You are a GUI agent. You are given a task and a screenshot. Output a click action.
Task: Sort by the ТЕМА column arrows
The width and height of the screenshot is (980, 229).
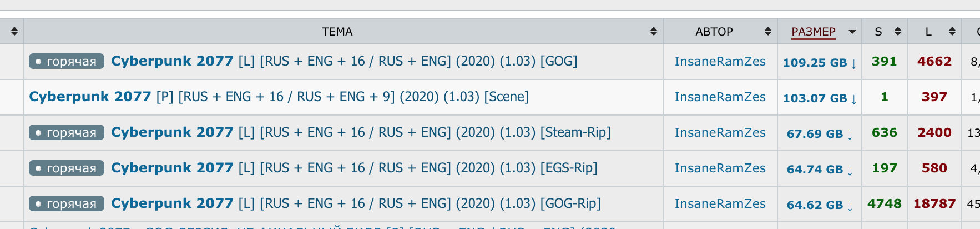[x=654, y=32]
